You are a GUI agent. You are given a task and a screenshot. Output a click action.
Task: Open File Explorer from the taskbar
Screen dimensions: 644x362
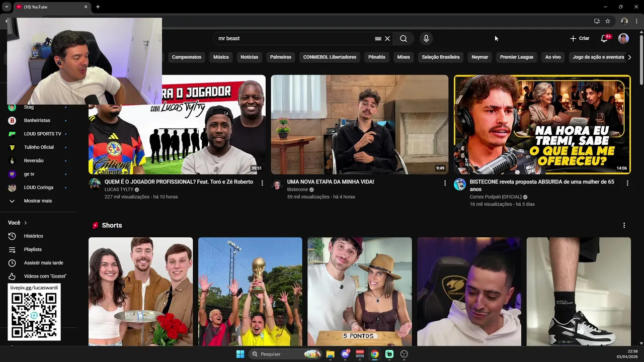(x=330, y=354)
